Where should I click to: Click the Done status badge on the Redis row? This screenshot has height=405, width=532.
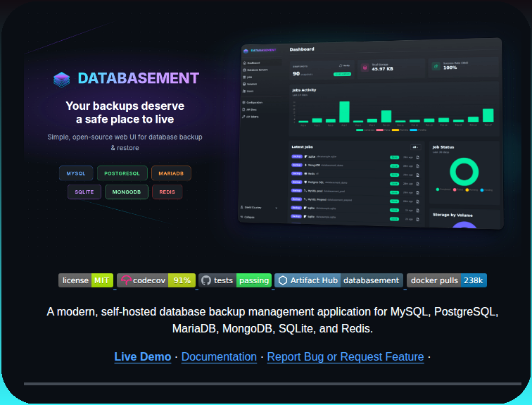(x=394, y=175)
